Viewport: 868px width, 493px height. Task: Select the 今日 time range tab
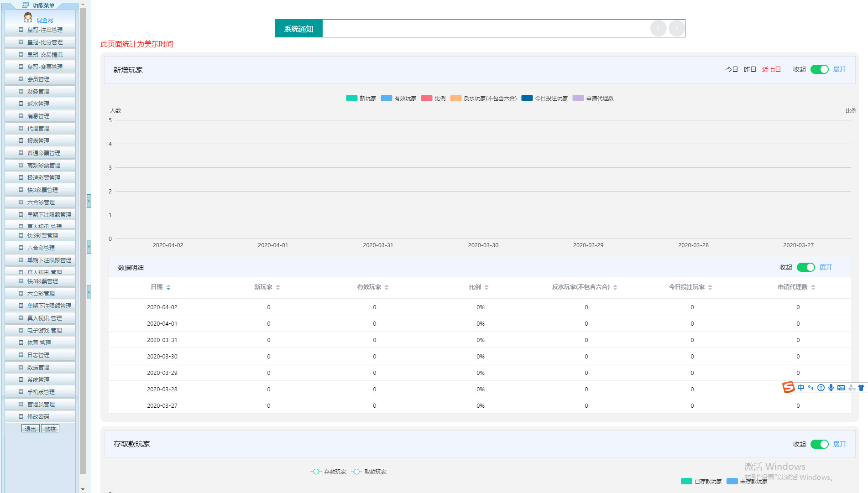tap(732, 69)
